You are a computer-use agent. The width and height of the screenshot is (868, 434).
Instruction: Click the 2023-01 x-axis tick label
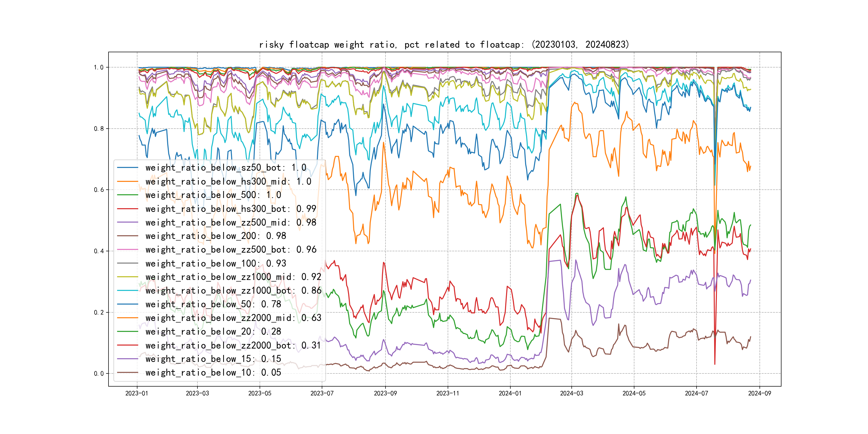136,393
